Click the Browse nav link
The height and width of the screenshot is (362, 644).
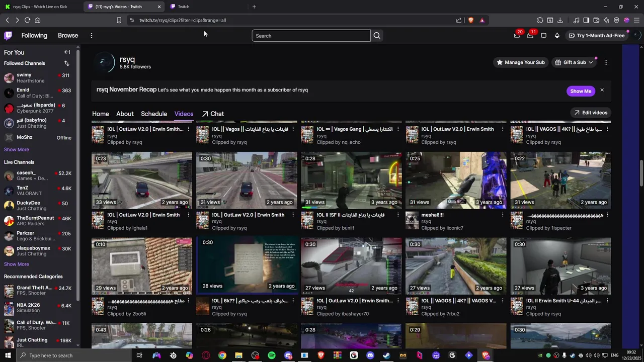[68, 36]
